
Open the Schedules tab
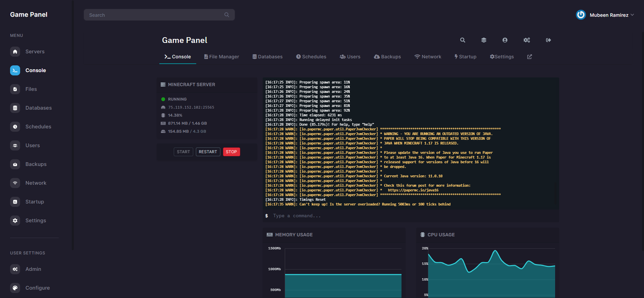tap(311, 57)
